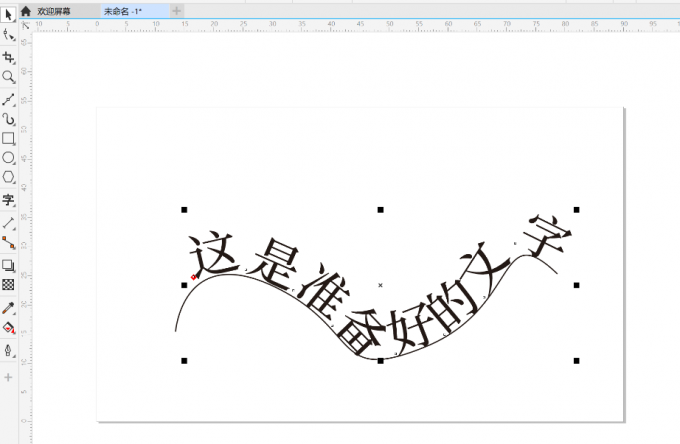The width and height of the screenshot is (680, 444).
Task: Select the Drop Shadow tool
Action: tap(8, 265)
